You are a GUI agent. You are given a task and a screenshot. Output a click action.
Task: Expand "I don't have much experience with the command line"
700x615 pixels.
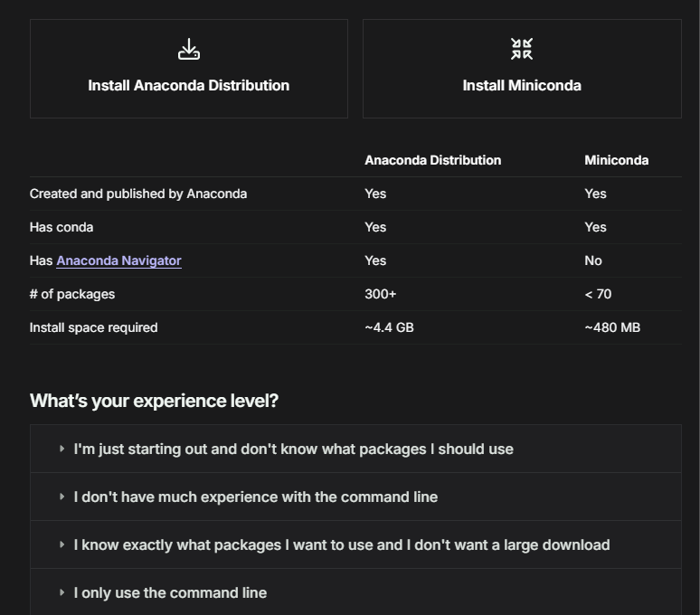[x=355, y=497]
